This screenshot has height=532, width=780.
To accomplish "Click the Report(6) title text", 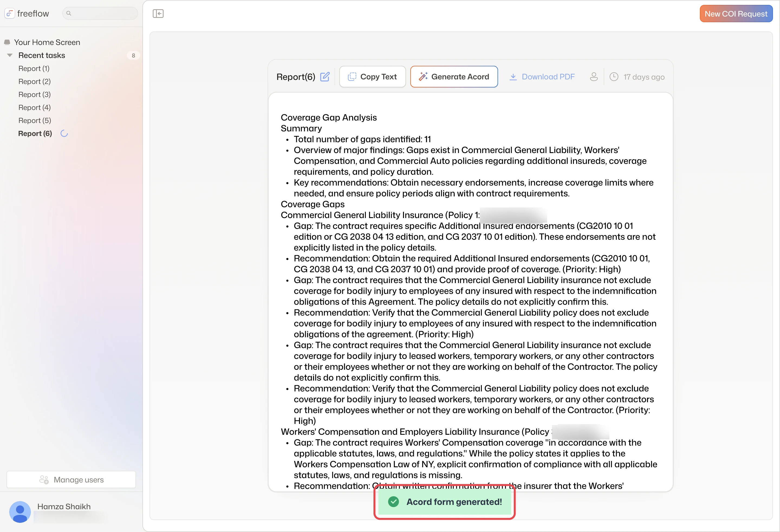I will (296, 77).
